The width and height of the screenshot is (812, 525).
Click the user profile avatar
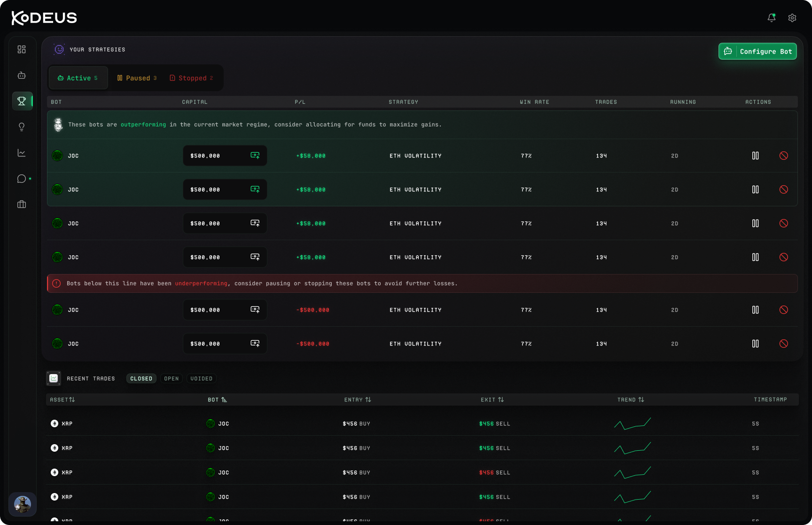(x=23, y=504)
